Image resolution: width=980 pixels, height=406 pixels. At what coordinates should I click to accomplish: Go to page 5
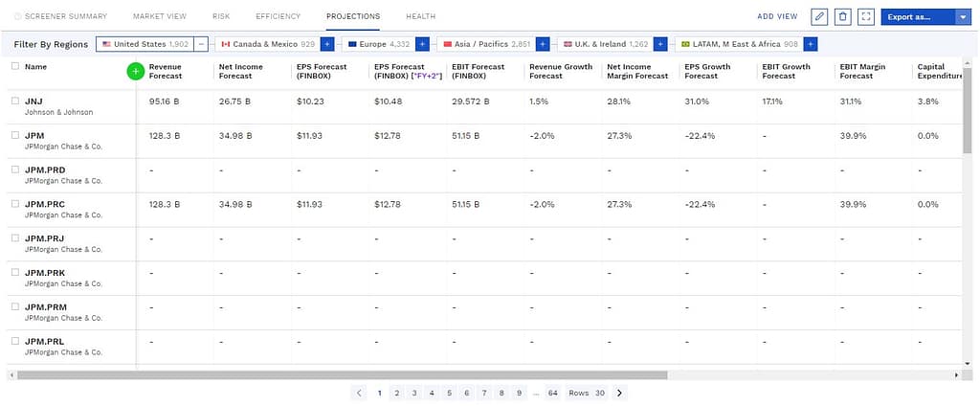tap(450, 393)
